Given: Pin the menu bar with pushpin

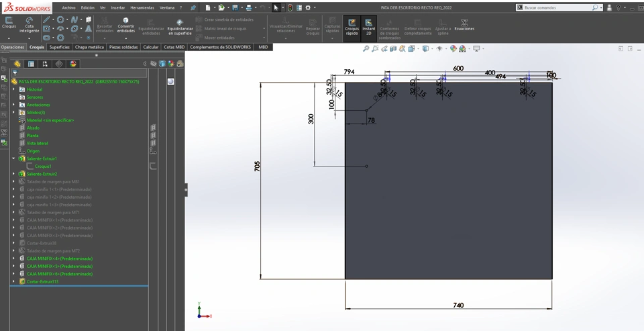Looking at the screenshot, I should click(193, 7).
